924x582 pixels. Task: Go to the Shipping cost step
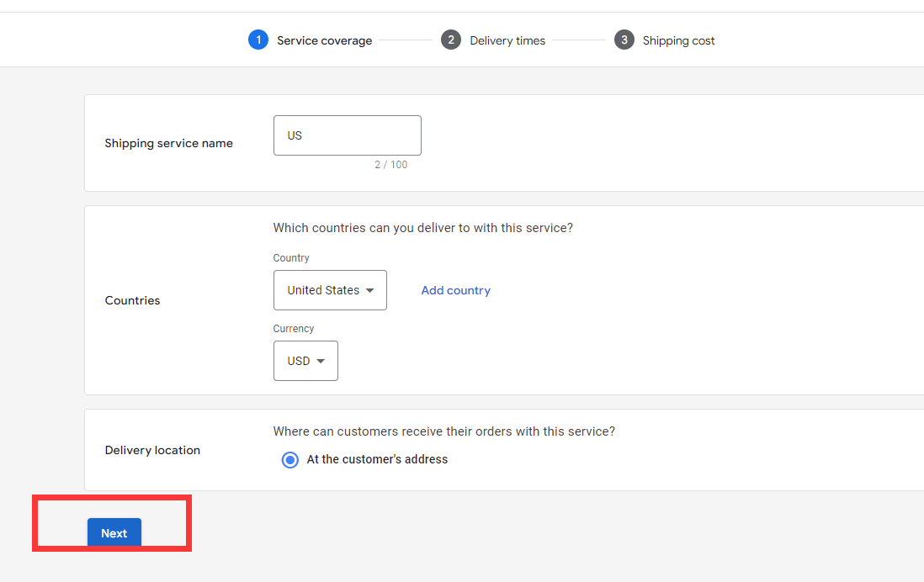(678, 40)
